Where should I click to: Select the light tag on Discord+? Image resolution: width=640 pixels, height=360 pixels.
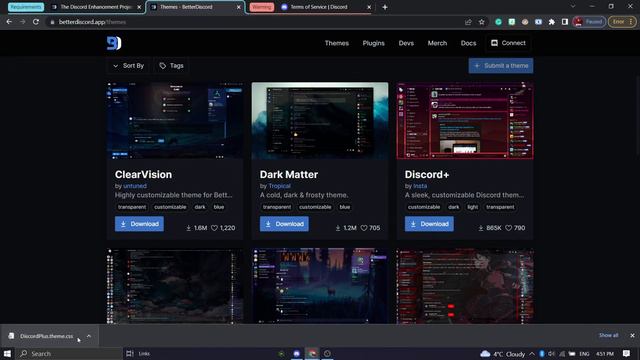pyautogui.click(x=473, y=207)
